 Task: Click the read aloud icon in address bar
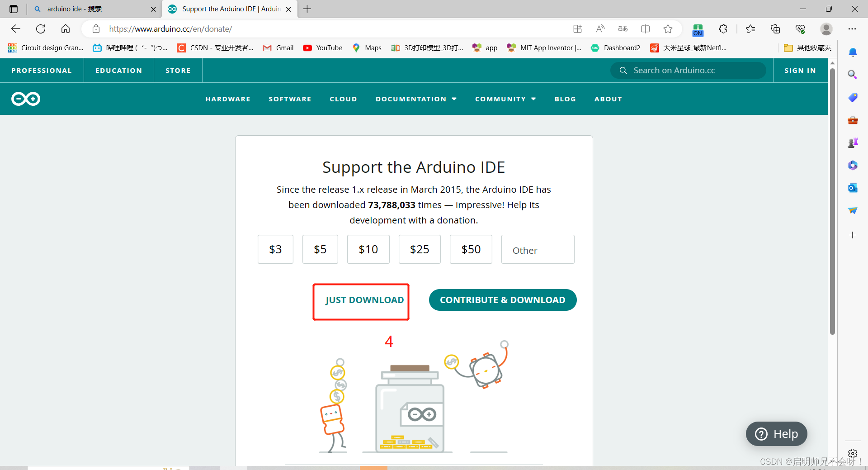pos(600,29)
